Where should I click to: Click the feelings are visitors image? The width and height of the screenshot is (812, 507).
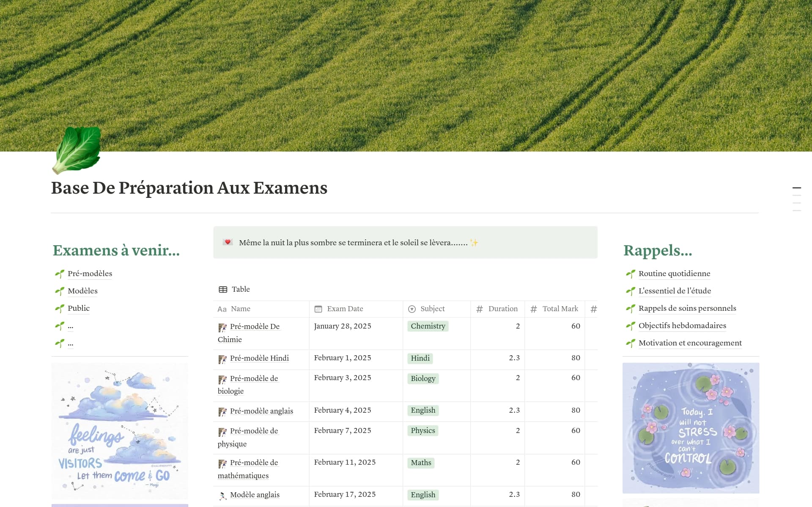pyautogui.click(x=120, y=430)
